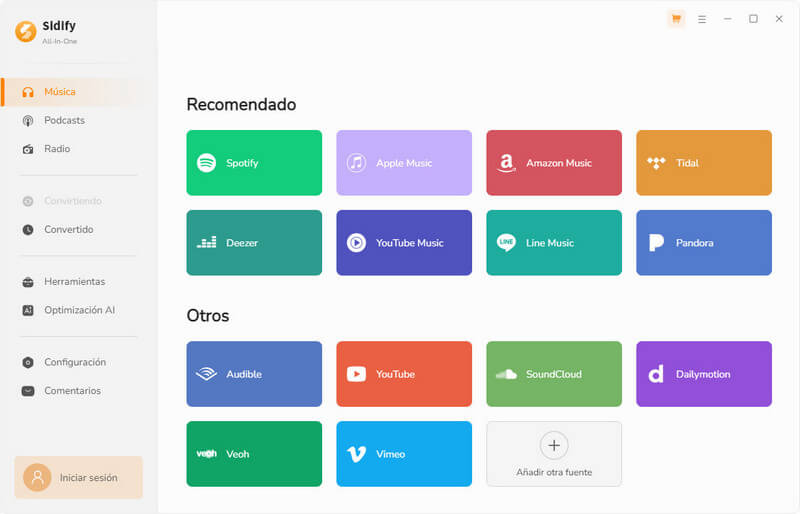
Task: Open the hamburger menu icon
Action: [x=702, y=19]
